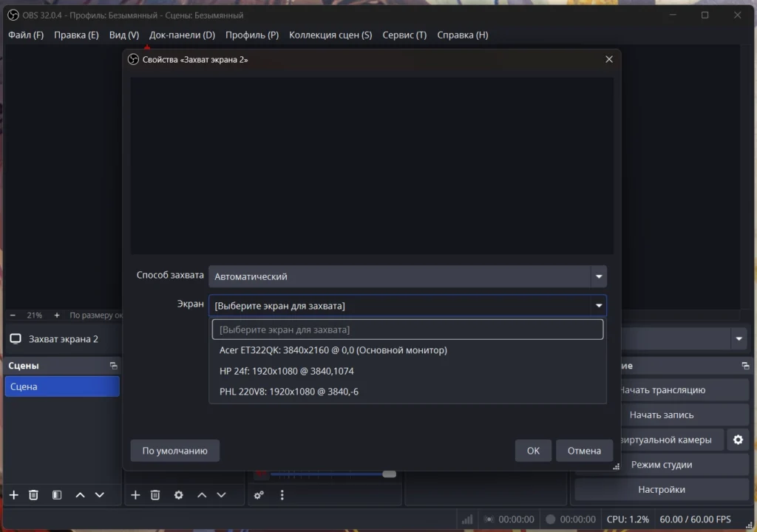757x532 pixels.
Task: Open advanced audio properties gear icon
Action: [x=258, y=494]
